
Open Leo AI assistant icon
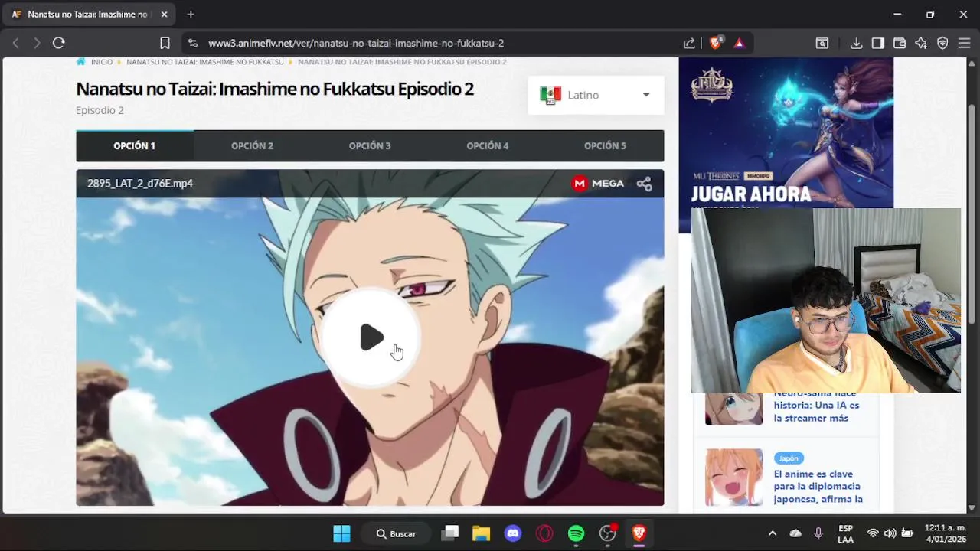point(921,43)
